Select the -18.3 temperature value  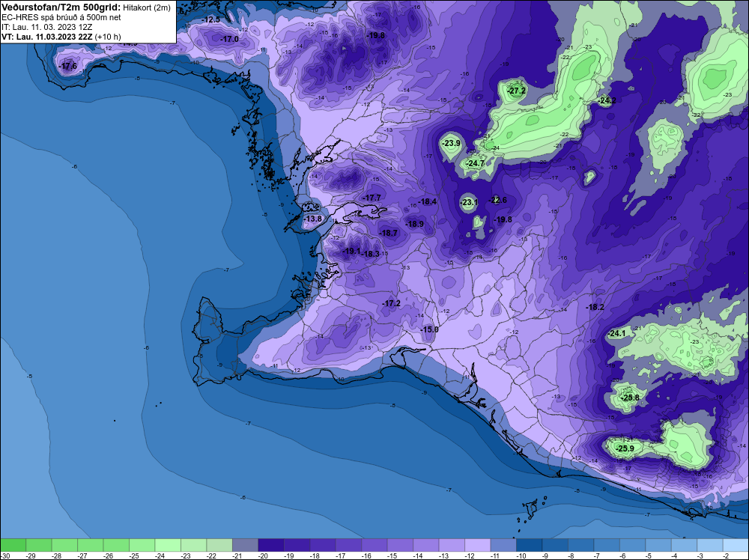coord(372,254)
